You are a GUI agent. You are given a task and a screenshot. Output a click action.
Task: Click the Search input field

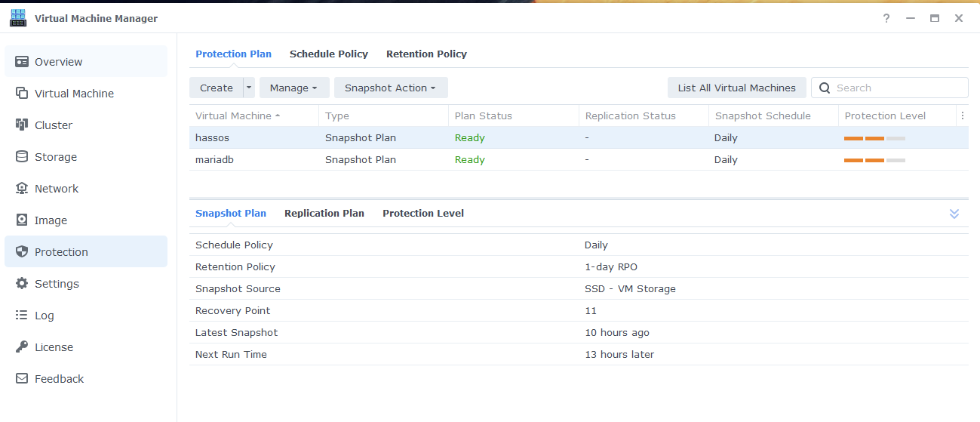point(898,88)
